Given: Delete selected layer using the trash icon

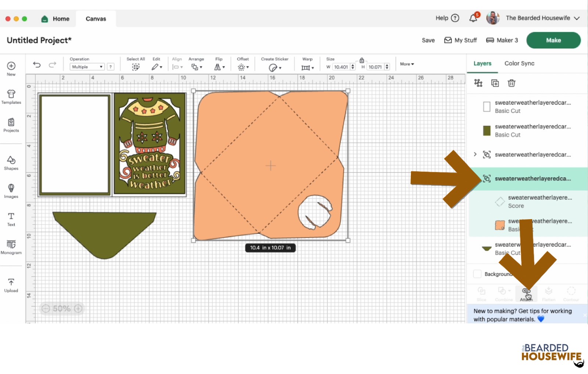Looking at the screenshot, I should [x=512, y=83].
